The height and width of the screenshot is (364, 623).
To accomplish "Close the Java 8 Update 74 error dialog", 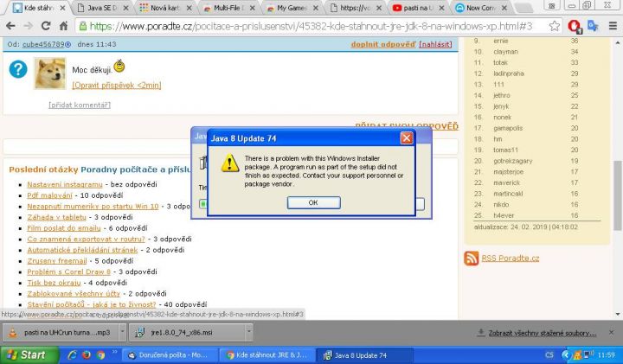I will [x=406, y=138].
